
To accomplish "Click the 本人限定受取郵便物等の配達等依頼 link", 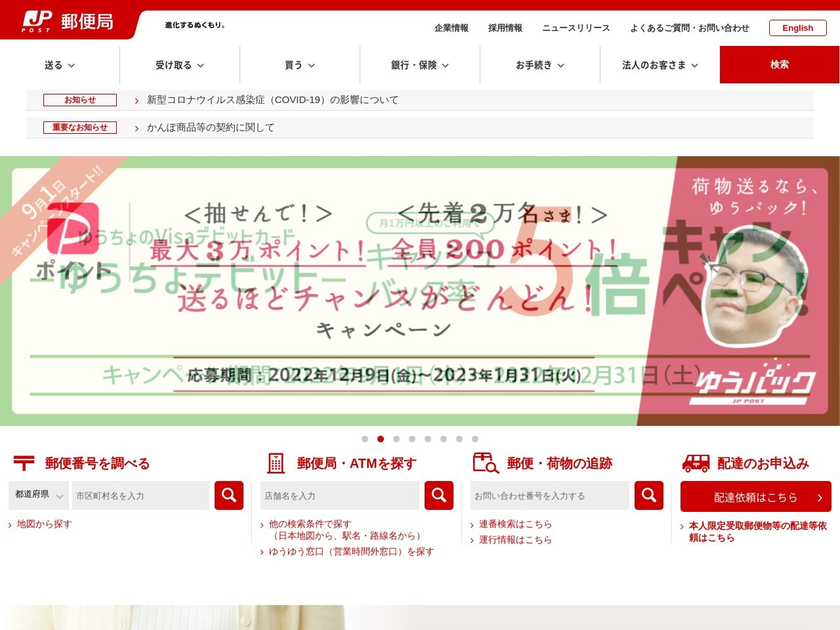I will pos(757,532).
